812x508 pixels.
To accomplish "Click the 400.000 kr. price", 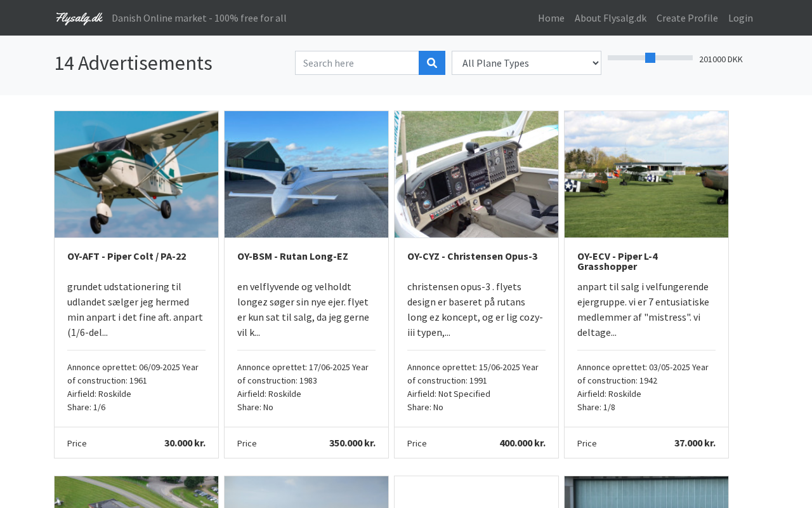I will pyautogui.click(x=522, y=443).
